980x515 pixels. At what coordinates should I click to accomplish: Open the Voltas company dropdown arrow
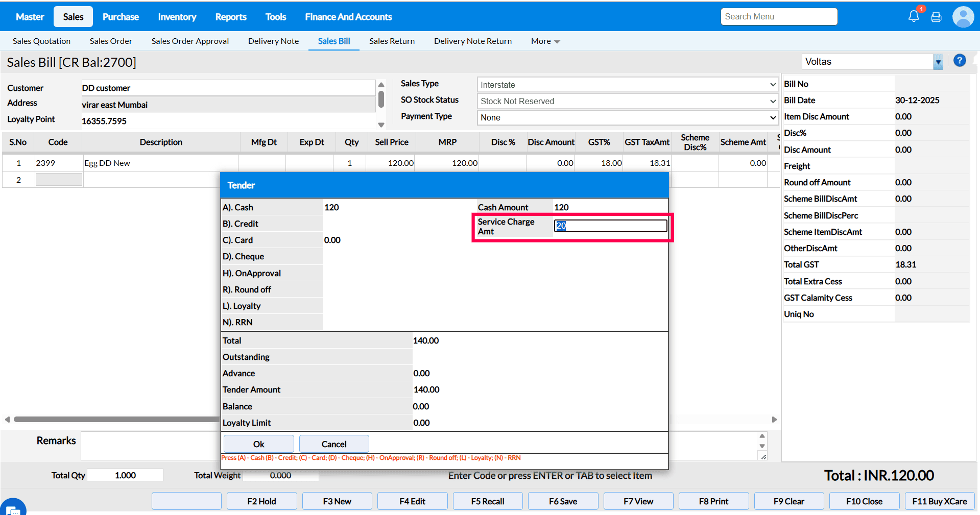[938, 62]
